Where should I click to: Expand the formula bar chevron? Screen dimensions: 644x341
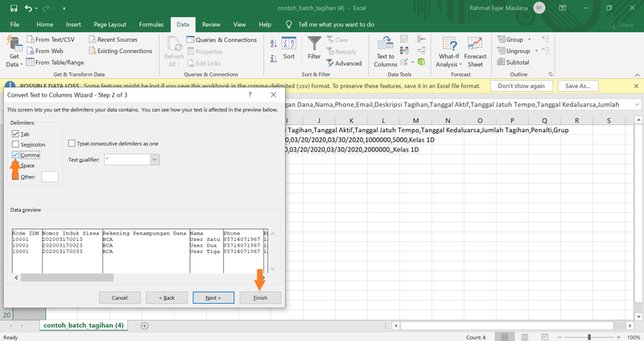click(x=637, y=105)
